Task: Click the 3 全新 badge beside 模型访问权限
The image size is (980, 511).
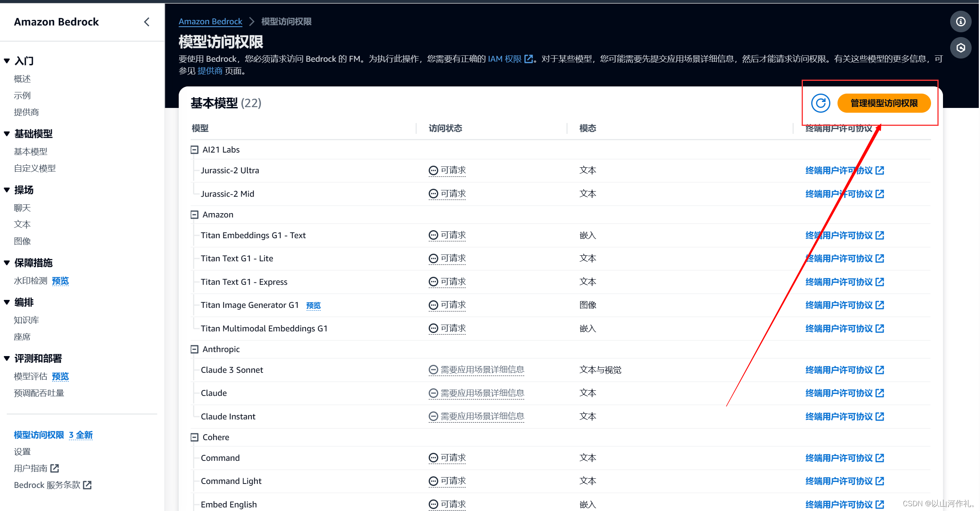Action: point(80,435)
